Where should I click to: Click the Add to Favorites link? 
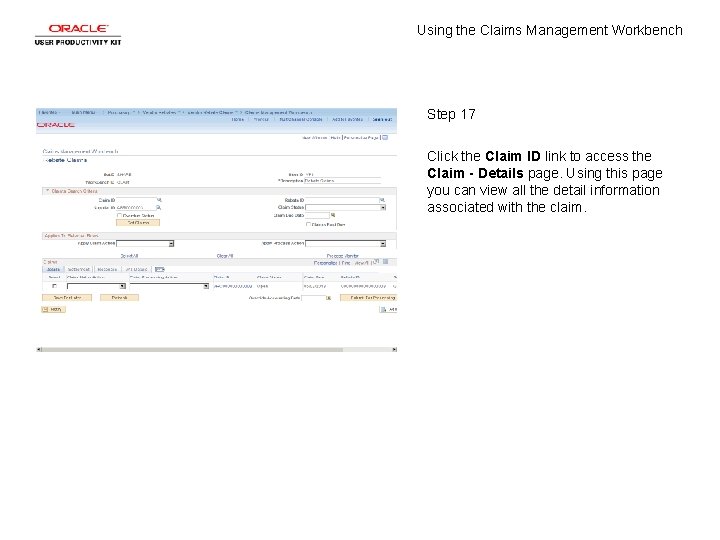pos(347,119)
